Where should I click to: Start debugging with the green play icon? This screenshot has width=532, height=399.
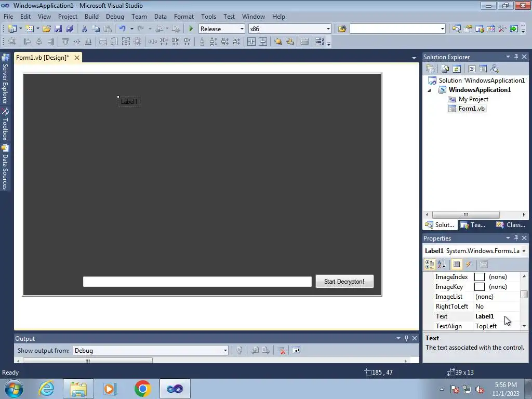pos(191,29)
